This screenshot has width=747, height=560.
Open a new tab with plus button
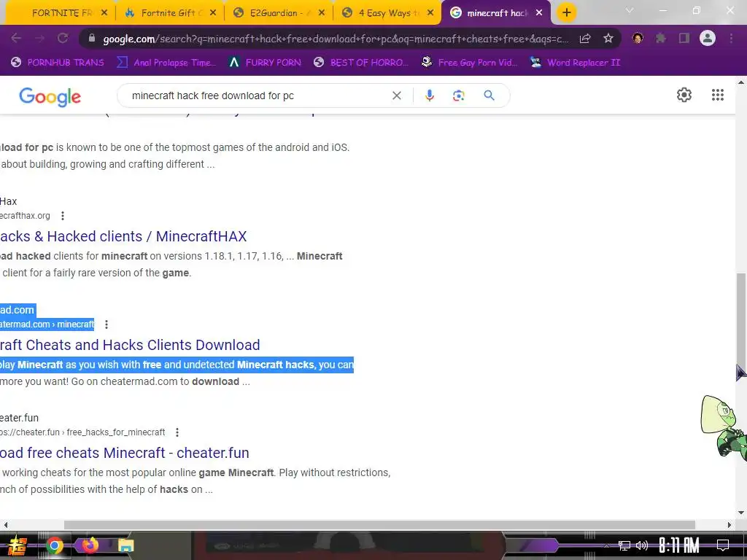[x=566, y=13]
